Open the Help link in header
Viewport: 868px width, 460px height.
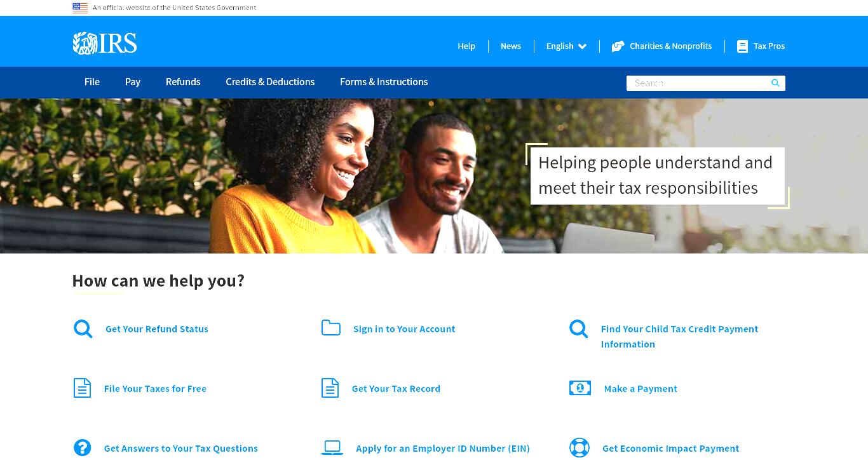coord(466,46)
